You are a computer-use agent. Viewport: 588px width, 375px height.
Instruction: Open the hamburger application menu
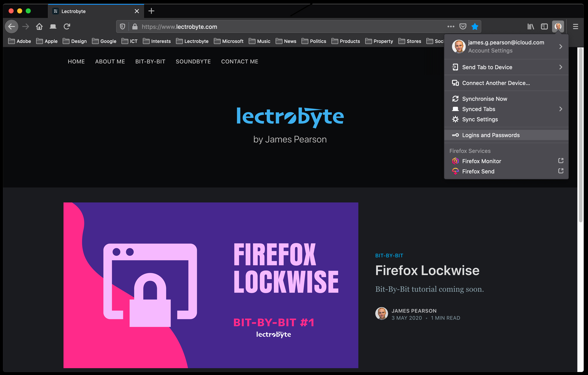pyautogui.click(x=576, y=26)
